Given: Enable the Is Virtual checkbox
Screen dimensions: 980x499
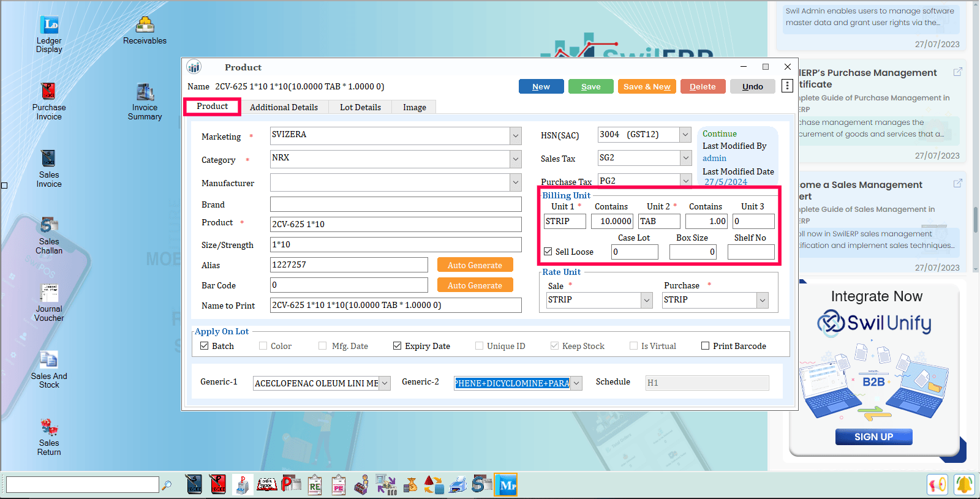Looking at the screenshot, I should pyautogui.click(x=634, y=346).
